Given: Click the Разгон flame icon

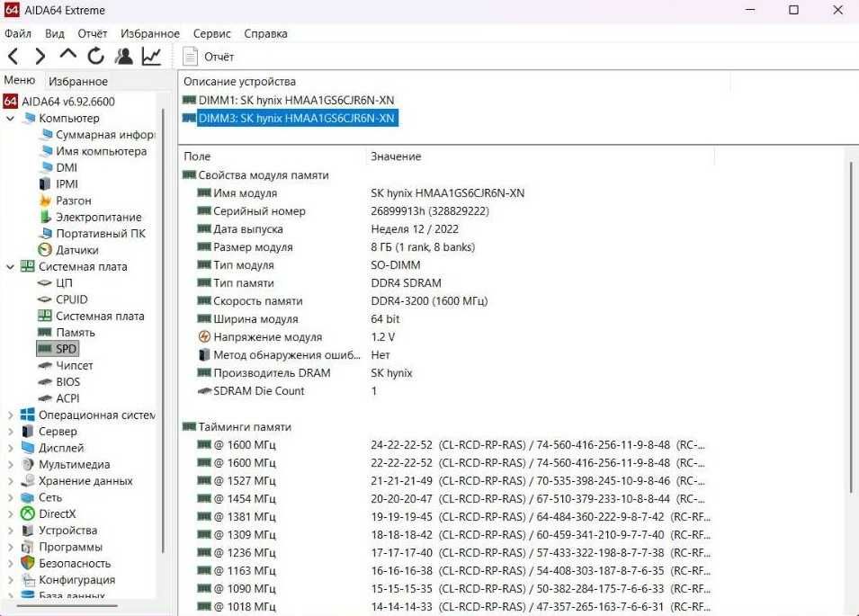Looking at the screenshot, I should point(46,201).
